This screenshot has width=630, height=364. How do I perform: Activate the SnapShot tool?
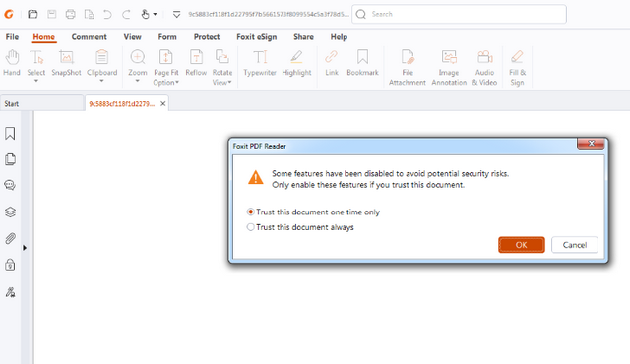coord(66,63)
